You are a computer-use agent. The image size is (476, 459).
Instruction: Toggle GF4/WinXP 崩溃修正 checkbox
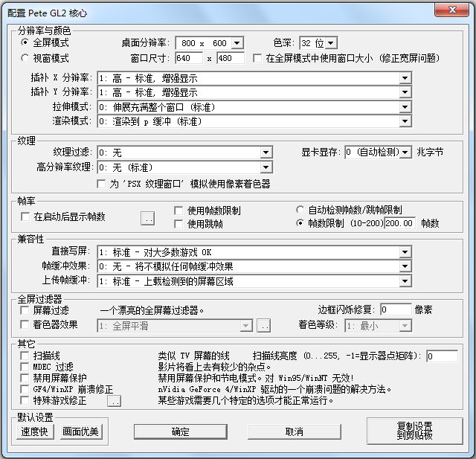[25, 389]
